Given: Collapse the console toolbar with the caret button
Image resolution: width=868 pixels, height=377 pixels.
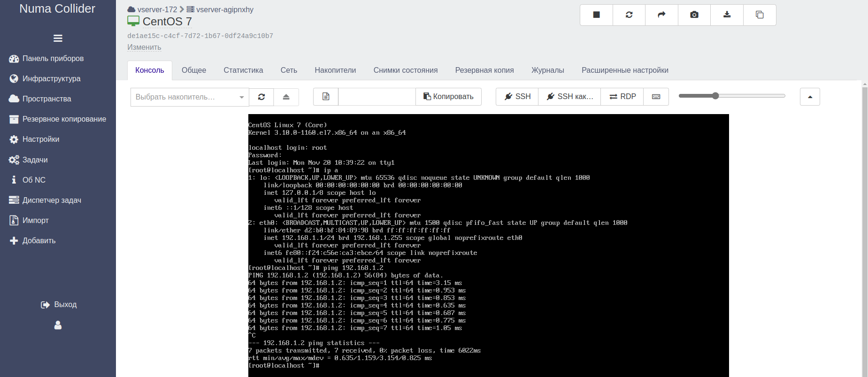Looking at the screenshot, I should pos(810,97).
